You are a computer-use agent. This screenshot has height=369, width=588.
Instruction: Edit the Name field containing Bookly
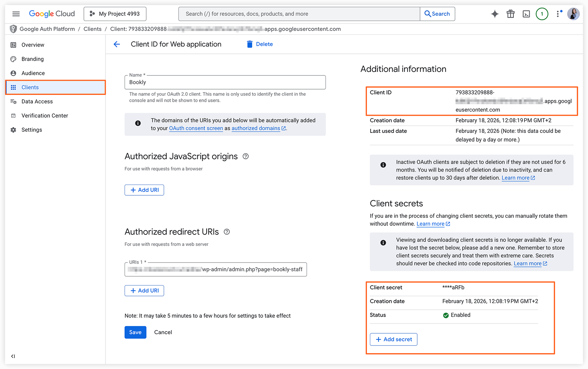point(225,82)
